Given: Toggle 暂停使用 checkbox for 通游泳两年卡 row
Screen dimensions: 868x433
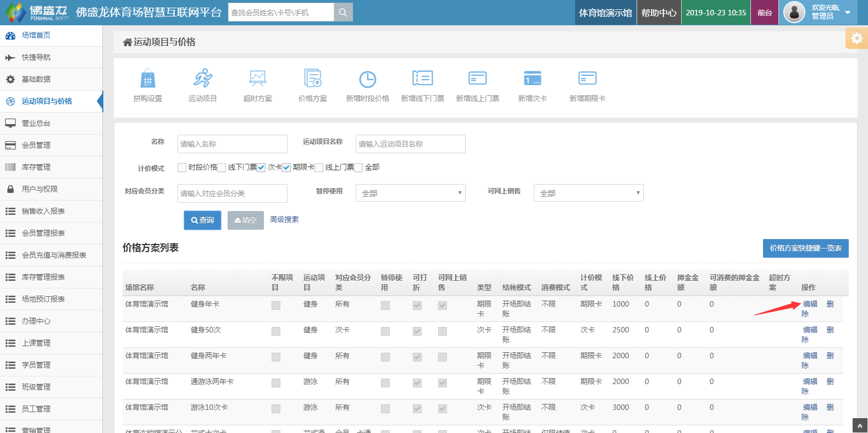Looking at the screenshot, I should pyautogui.click(x=385, y=383).
